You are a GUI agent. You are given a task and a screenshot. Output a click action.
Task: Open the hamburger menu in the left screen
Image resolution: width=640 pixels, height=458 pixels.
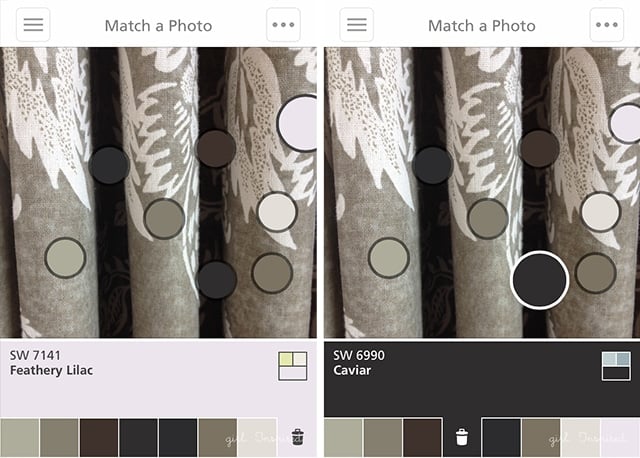click(33, 25)
